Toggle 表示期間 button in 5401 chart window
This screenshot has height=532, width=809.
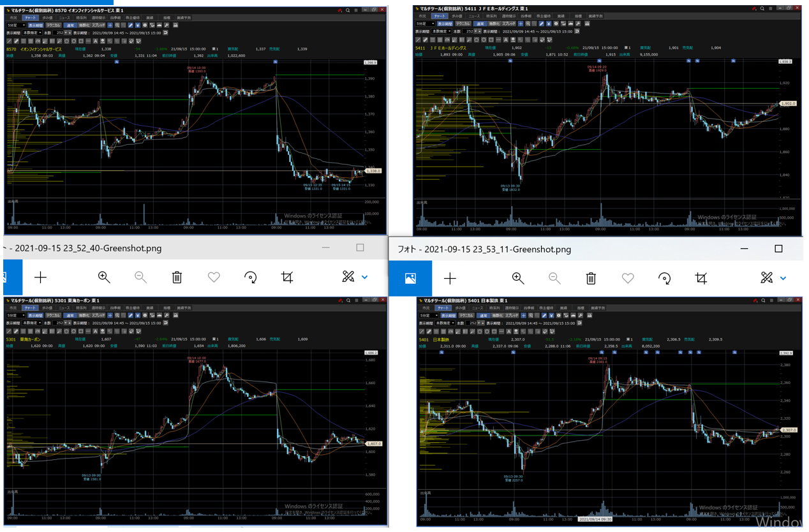click(449, 316)
